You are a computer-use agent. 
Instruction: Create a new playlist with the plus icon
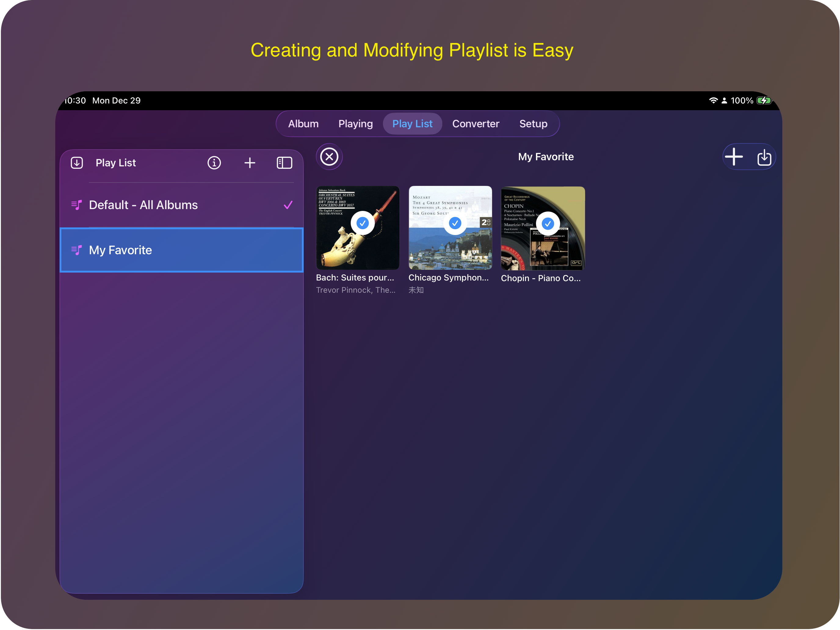click(249, 162)
